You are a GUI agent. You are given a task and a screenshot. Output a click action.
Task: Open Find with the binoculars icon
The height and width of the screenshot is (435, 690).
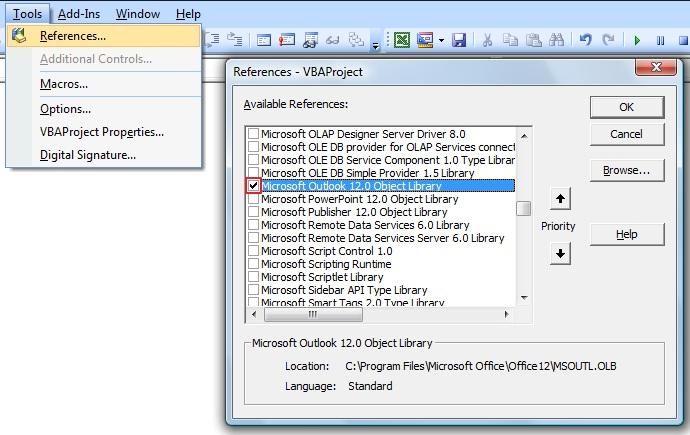(557, 40)
